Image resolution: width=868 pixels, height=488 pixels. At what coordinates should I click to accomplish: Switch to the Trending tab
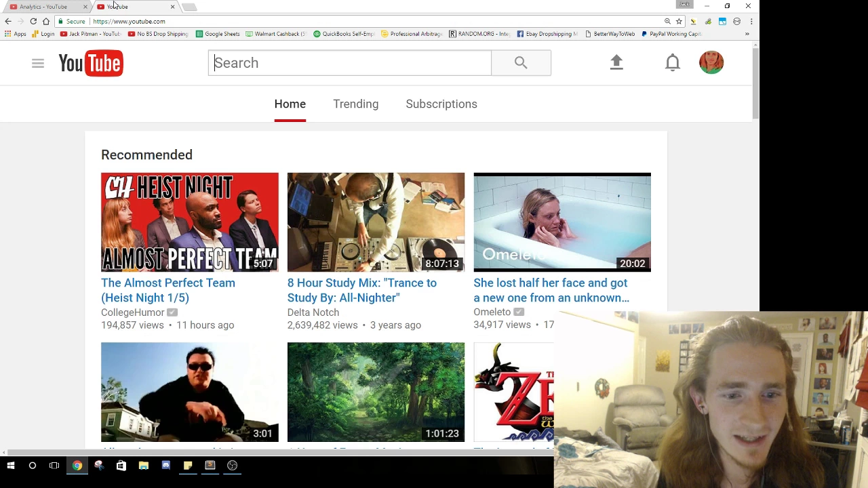(x=355, y=104)
